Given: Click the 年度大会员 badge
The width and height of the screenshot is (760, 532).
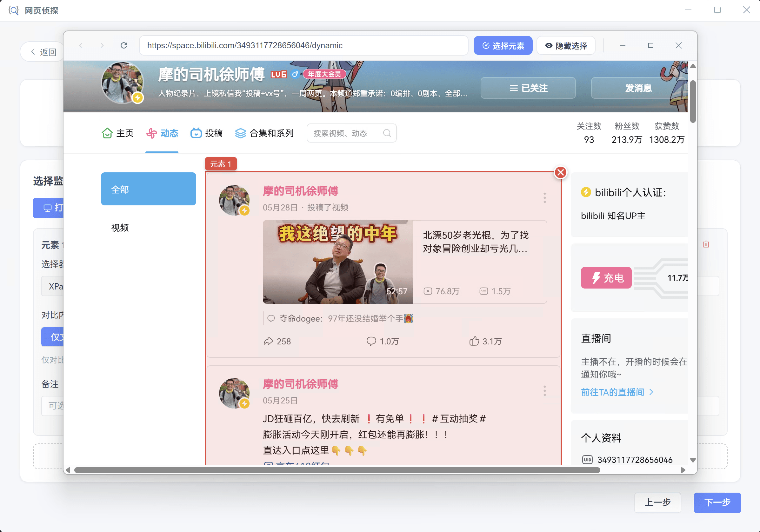Looking at the screenshot, I should (x=324, y=74).
